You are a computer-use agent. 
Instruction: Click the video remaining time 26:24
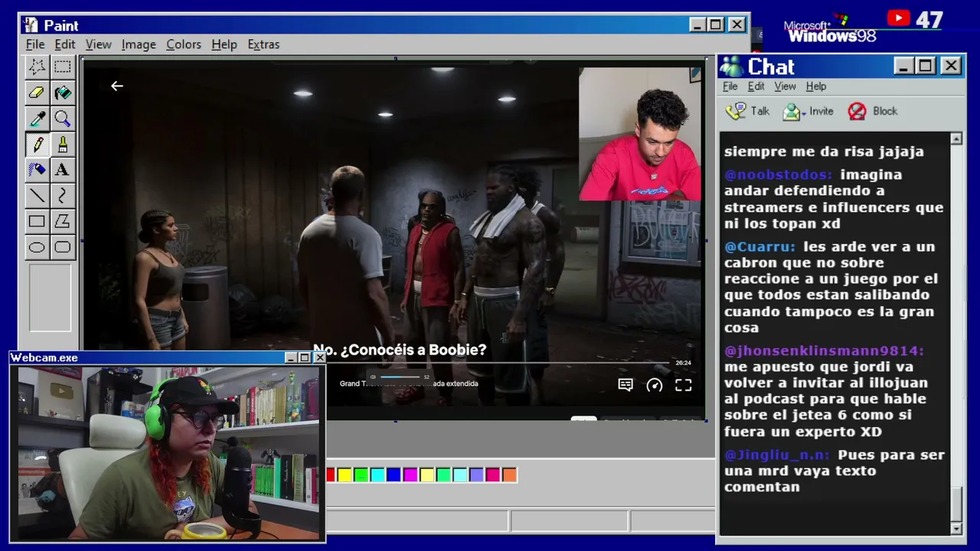click(683, 363)
